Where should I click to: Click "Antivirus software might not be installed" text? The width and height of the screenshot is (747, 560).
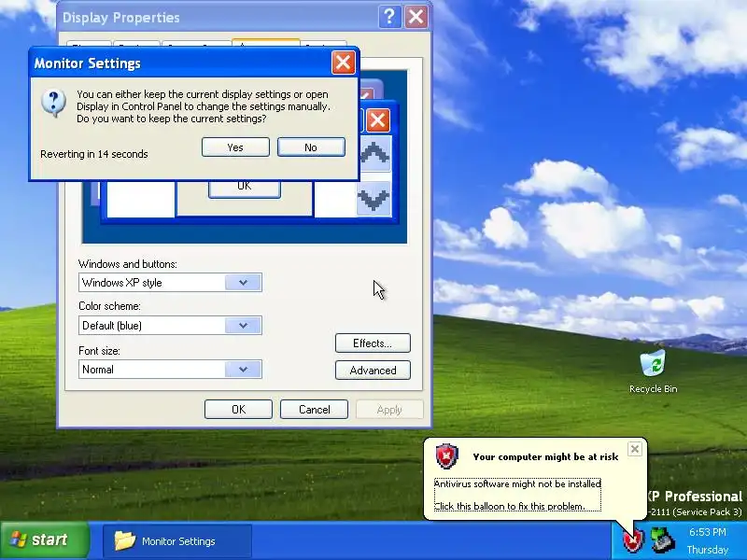517,483
